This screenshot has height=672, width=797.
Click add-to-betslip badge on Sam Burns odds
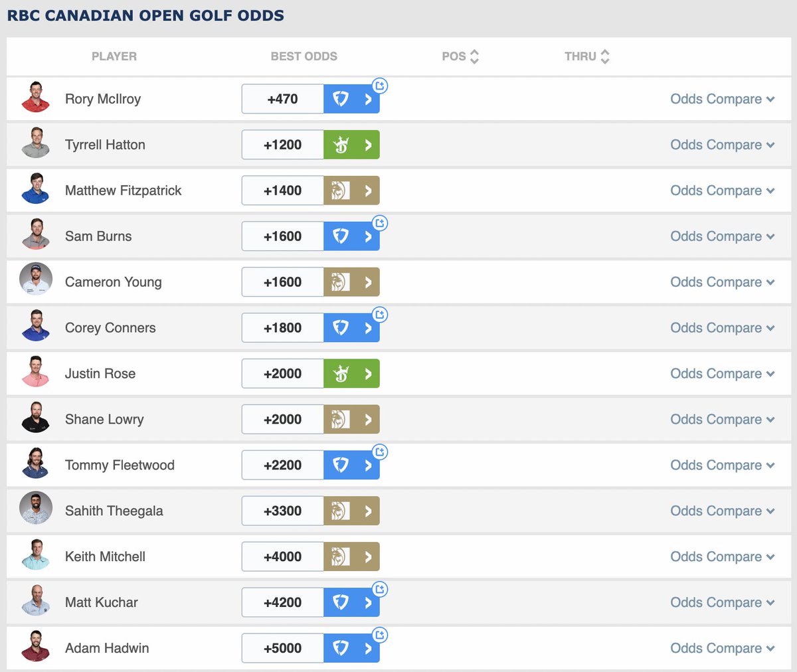click(380, 223)
